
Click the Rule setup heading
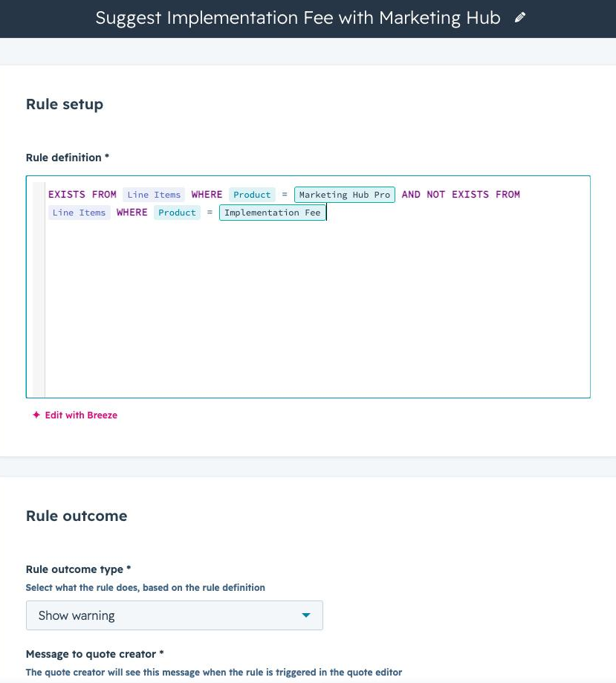point(65,104)
